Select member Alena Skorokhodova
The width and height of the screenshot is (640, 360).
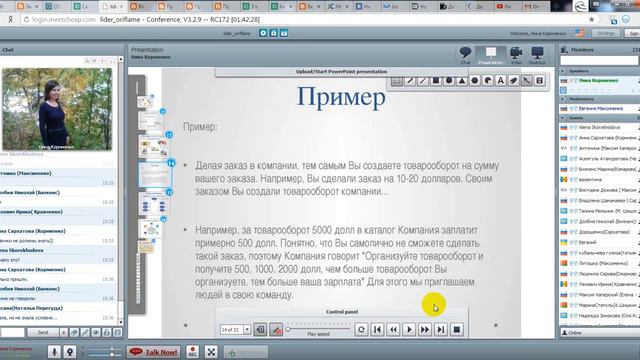click(x=600, y=127)
